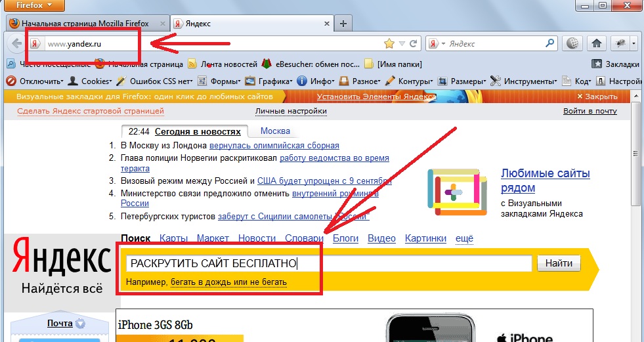Image resolution: width=644 pixels, height=342 pixels.
Task: Open Любимые сайты рядом link
Action: [546, 181]
